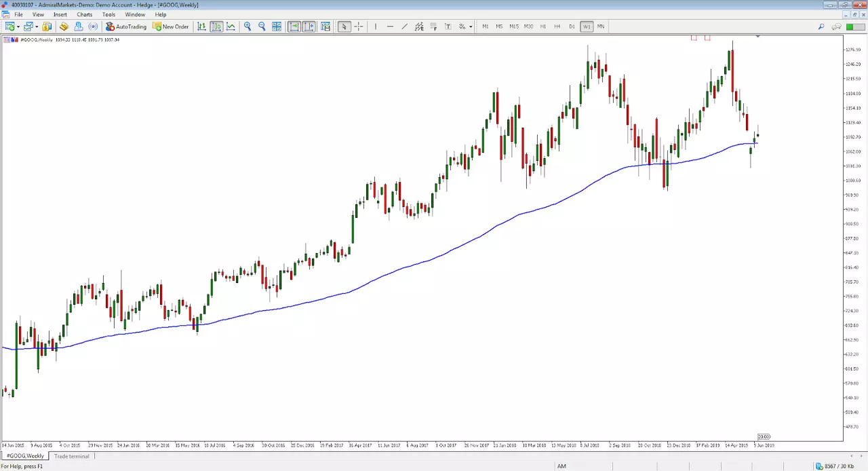Toggle chart shift to end

click(309, 26)
